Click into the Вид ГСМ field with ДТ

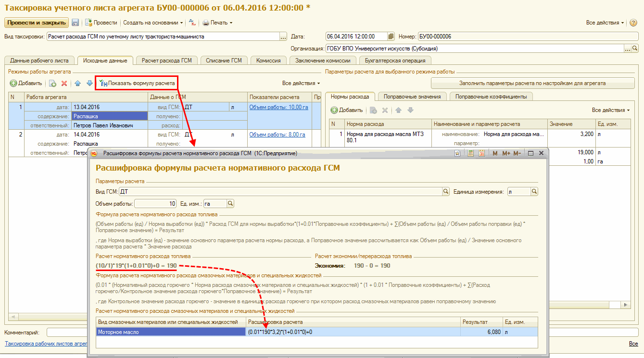(x=280, y=192)
